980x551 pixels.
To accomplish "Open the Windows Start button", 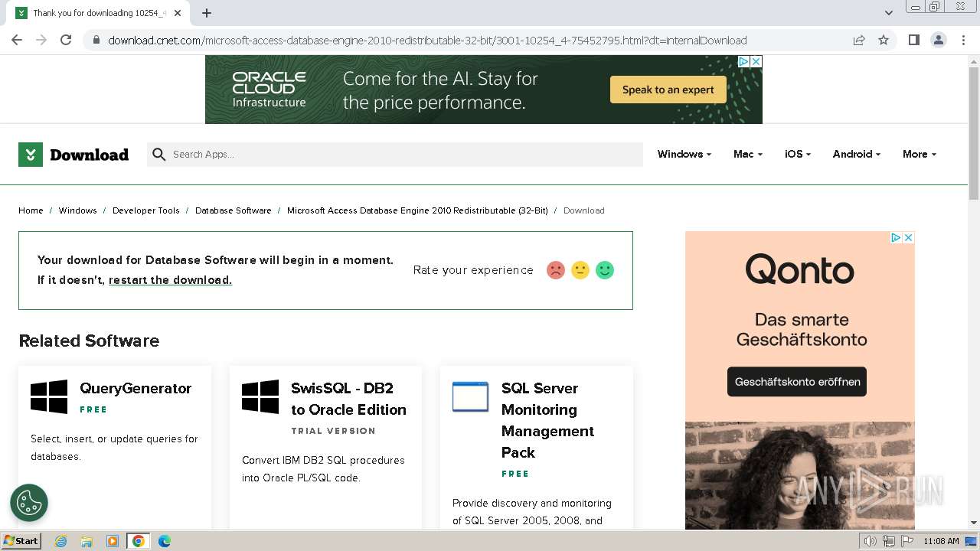I will pyautogui.click(x=21, y=541).
